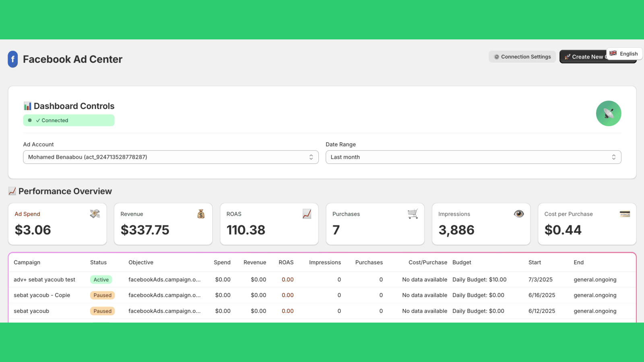The image size is (644, 362).
Task: Click the Budget column header
Action: pyautogui.click(x=462, y=262)
